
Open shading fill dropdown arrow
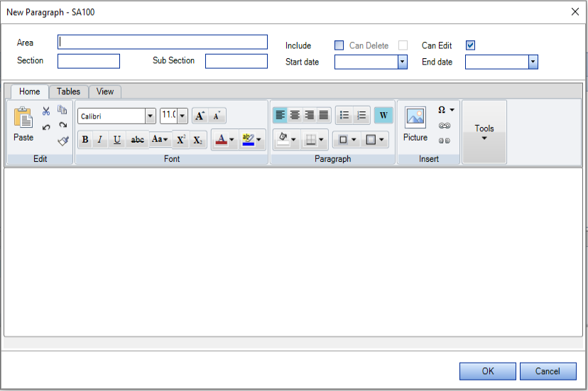293,140
